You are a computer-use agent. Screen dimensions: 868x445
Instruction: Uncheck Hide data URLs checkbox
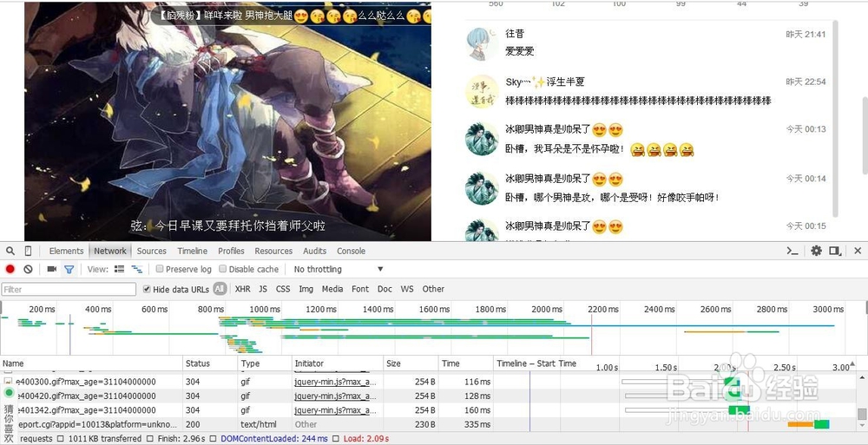pos(147,289)
